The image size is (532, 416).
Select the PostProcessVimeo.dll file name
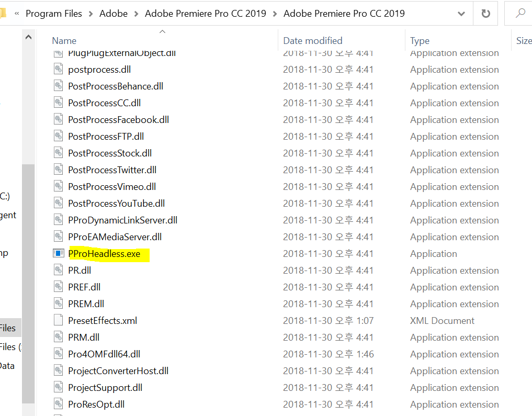coord(112,186)
